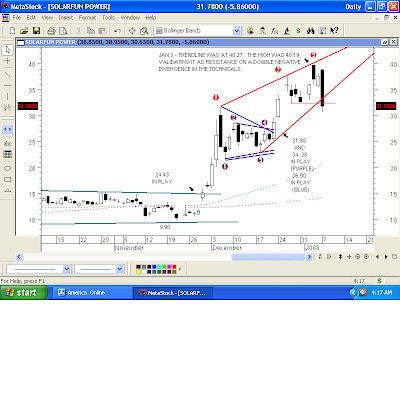Click the New document icon
The height and width of the screenshot is (400, 400).
click(x=12, y=31)
